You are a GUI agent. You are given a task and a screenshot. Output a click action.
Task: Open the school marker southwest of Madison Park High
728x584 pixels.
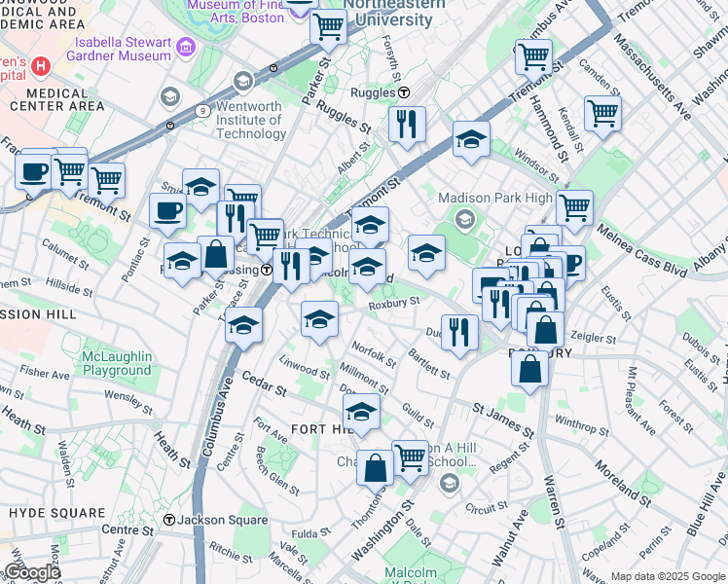426,253
